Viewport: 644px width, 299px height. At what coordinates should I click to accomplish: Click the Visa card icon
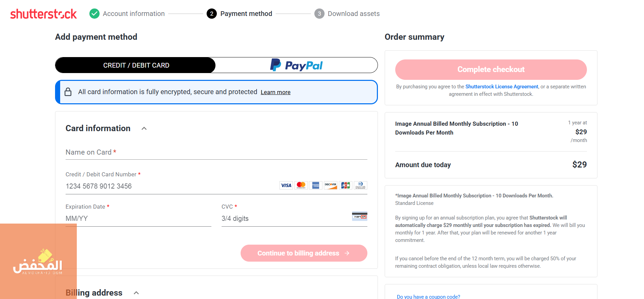pyautogui.click(x=286, y=186)
